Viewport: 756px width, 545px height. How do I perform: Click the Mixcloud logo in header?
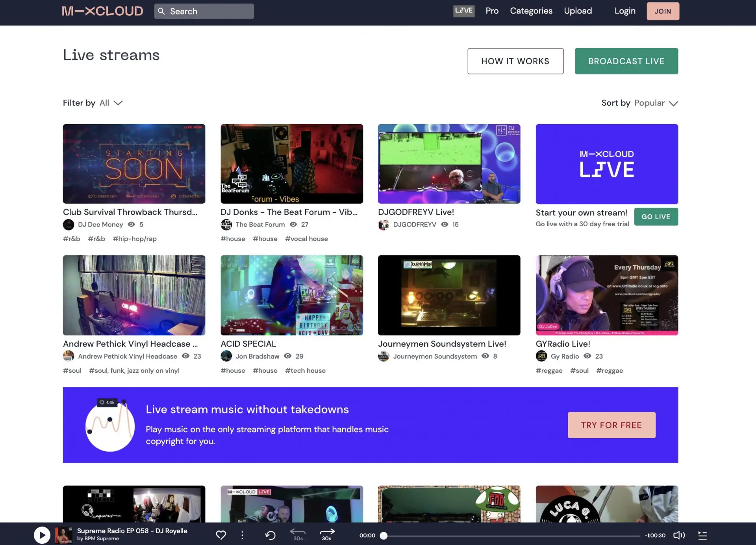click(x=102, y=11)
